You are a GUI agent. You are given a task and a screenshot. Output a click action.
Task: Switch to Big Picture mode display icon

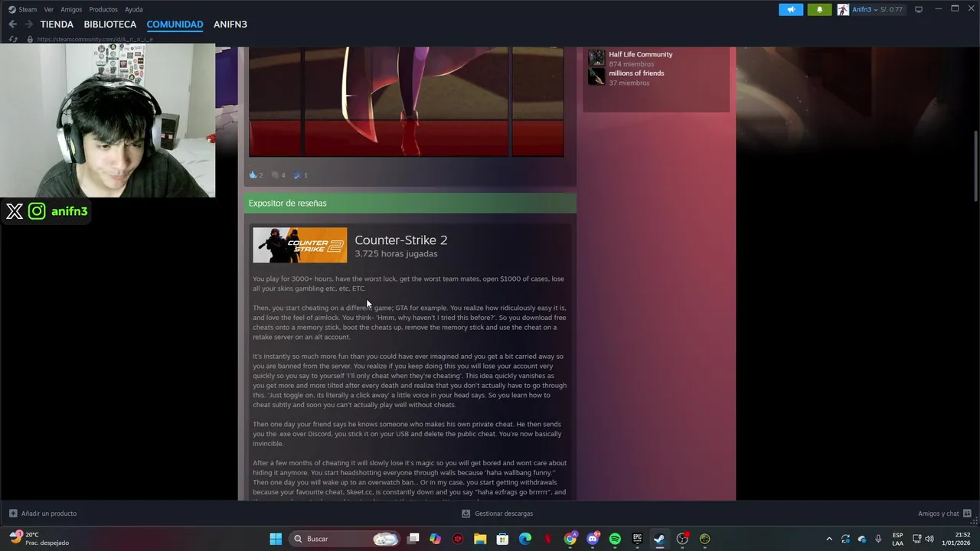pyautogui.click(x=919, y=9)
